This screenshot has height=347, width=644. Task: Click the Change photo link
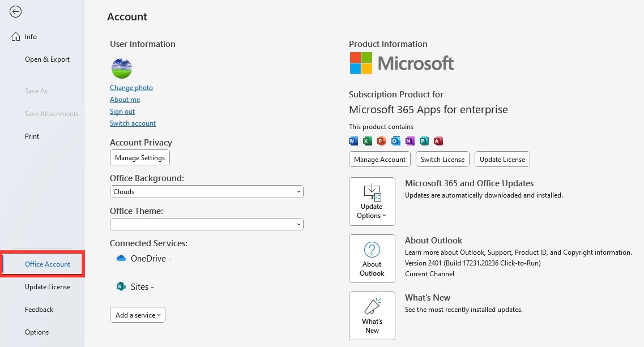[131, 88]
